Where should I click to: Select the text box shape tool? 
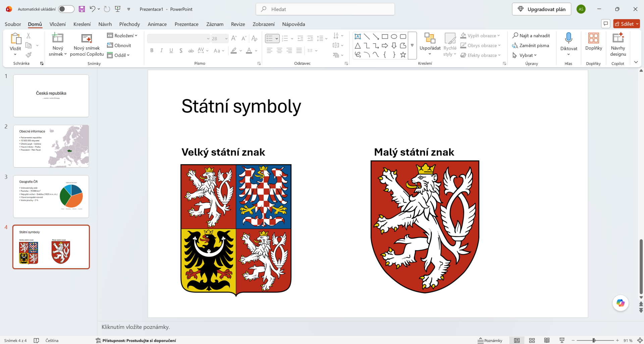[x=358, y=37]
